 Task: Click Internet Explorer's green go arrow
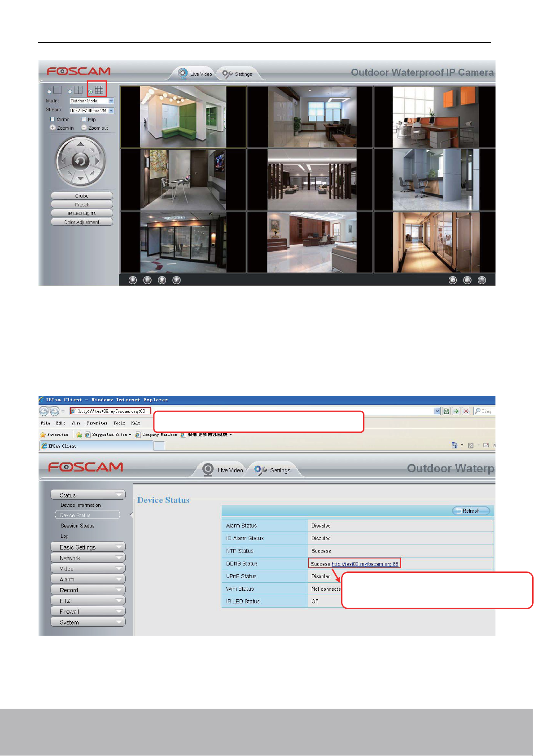(x=456, y=411)
